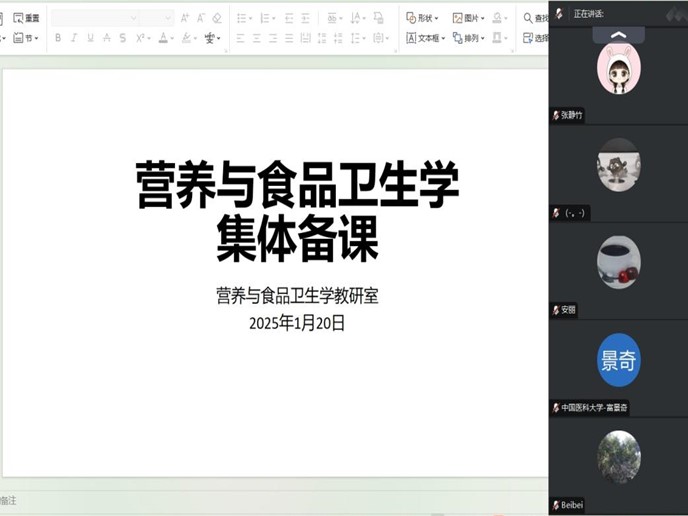Screen dimensions: 688x516
Task: Open the Text Box (文本框) menu
Action: point(425,38)
